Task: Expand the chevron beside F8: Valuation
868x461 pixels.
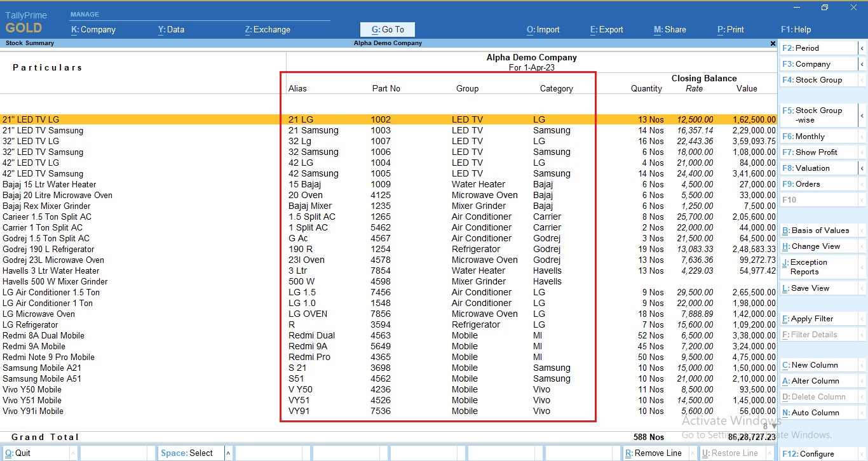Action: (863, 168)
